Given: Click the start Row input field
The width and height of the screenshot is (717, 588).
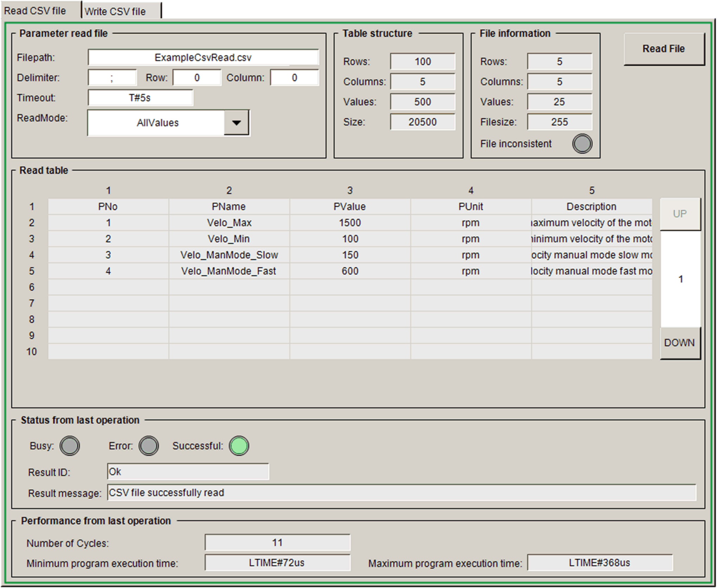Looking at the screenshot, I should [197, 78].
